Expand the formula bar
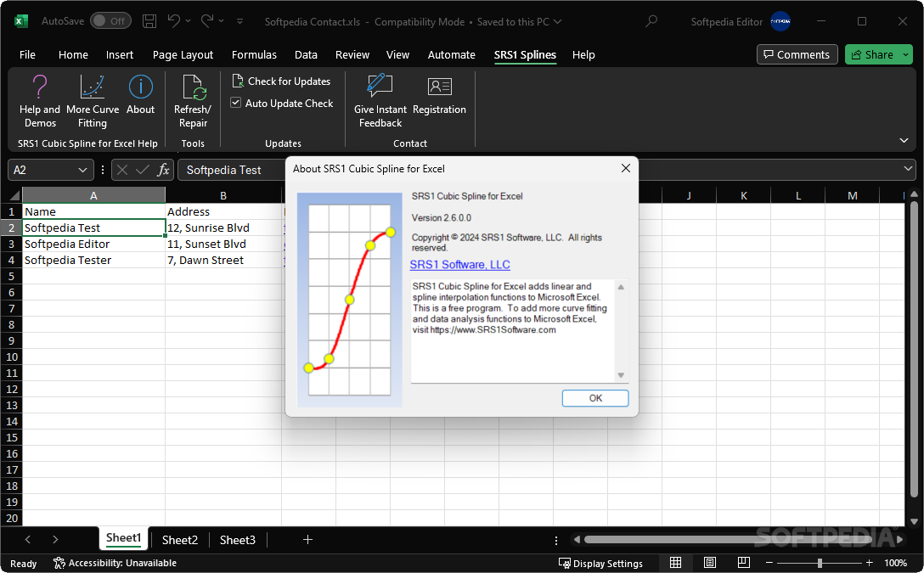This screenshot has height=573, width=924. pyautogui.click(x=908, y=170)
